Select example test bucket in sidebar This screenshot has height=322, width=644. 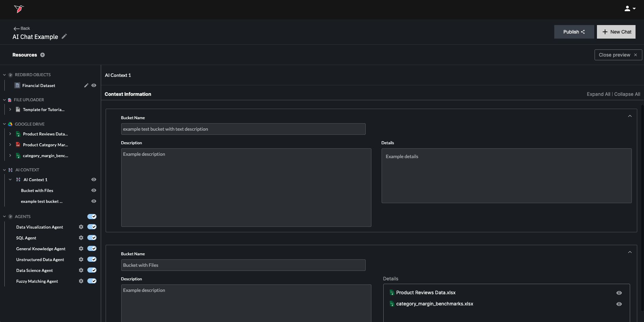point(42,201)
